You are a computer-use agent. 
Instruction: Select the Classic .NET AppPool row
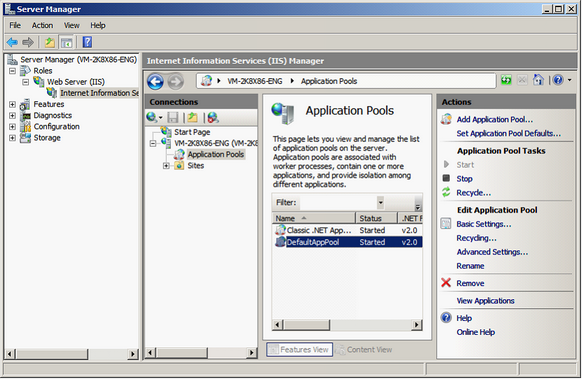click(348, 230)
